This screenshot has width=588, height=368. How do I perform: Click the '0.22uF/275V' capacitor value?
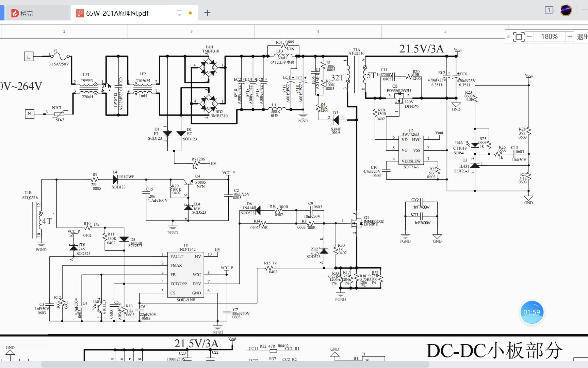pos(120,99)
